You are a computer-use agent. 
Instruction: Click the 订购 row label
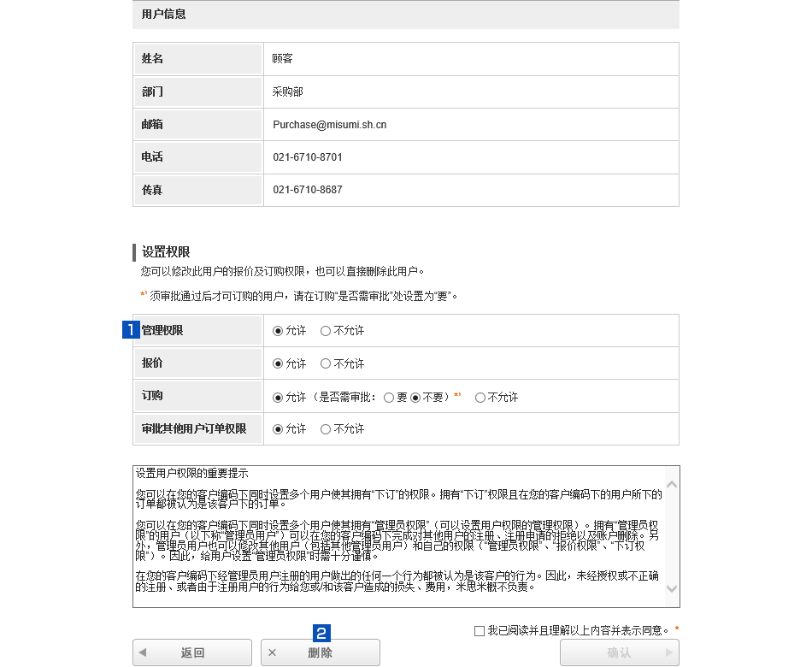coord(152,396)
